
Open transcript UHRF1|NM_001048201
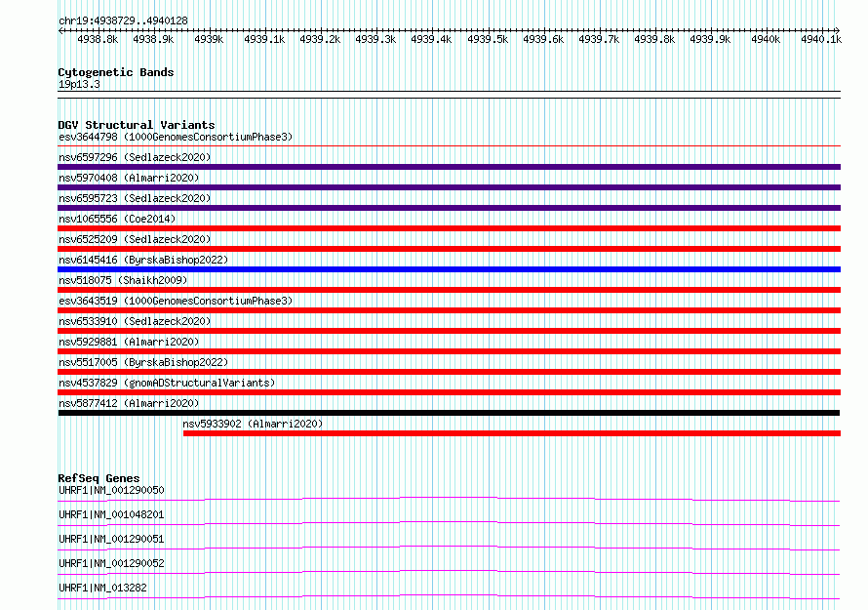[x=111, y=514]
